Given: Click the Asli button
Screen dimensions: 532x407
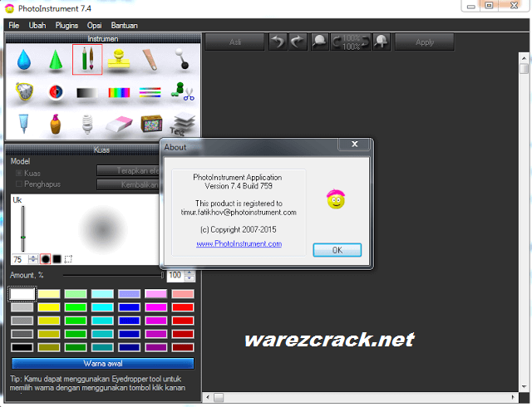Looking at the screenshot, I should pos(234,42).
